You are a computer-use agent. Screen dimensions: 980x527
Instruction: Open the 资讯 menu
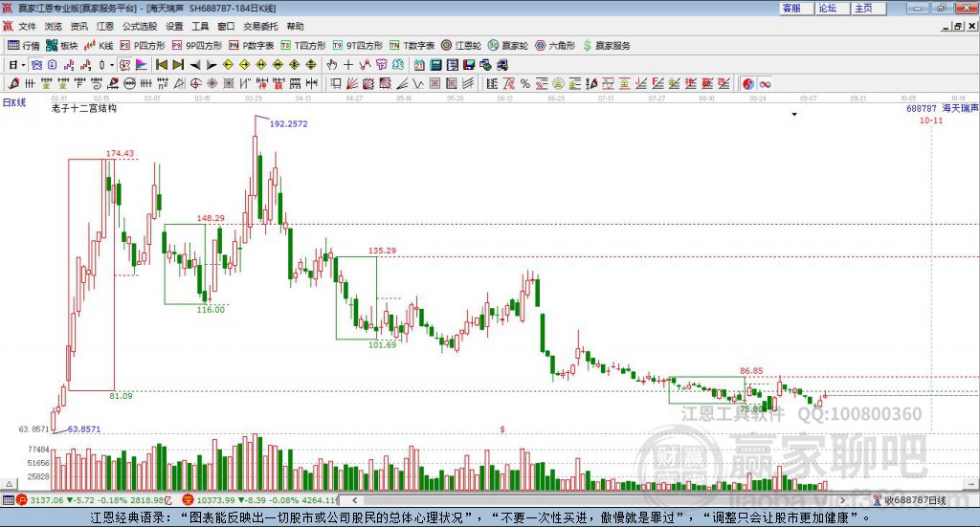click(78, 26)
